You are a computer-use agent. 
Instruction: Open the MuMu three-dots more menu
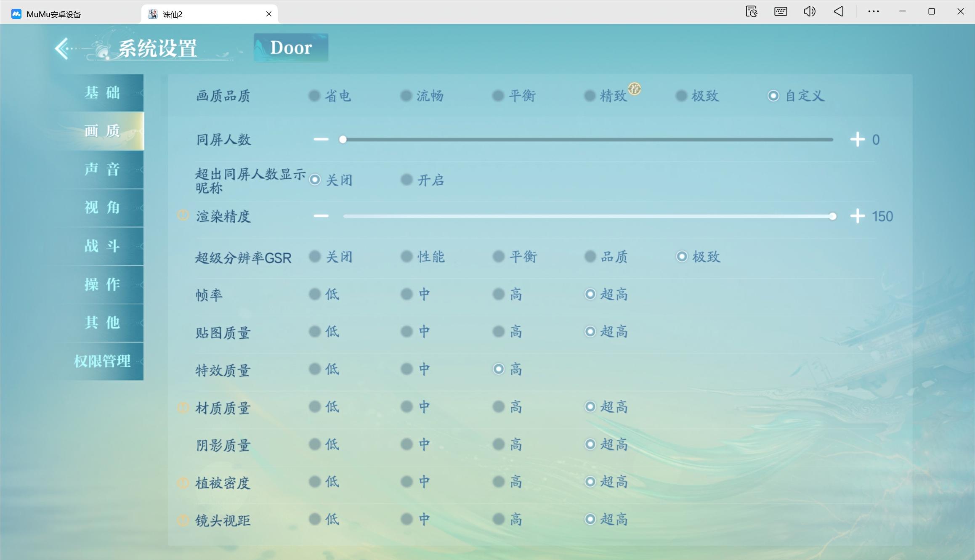874,12
